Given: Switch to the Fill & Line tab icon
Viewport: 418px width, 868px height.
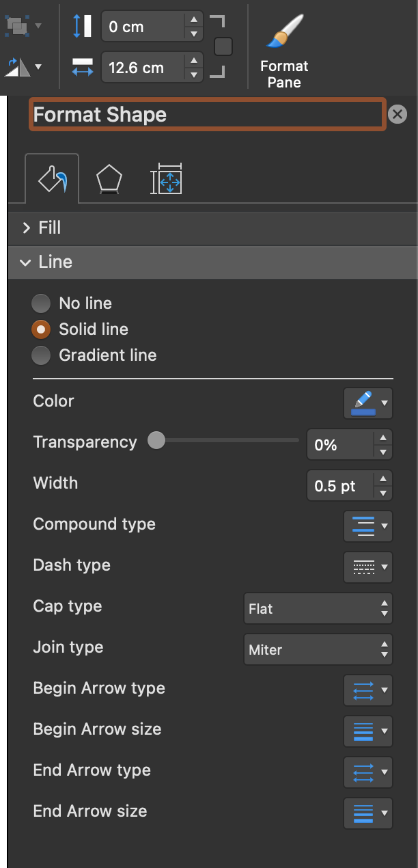Looking at the screenshot, I should 51,178.
